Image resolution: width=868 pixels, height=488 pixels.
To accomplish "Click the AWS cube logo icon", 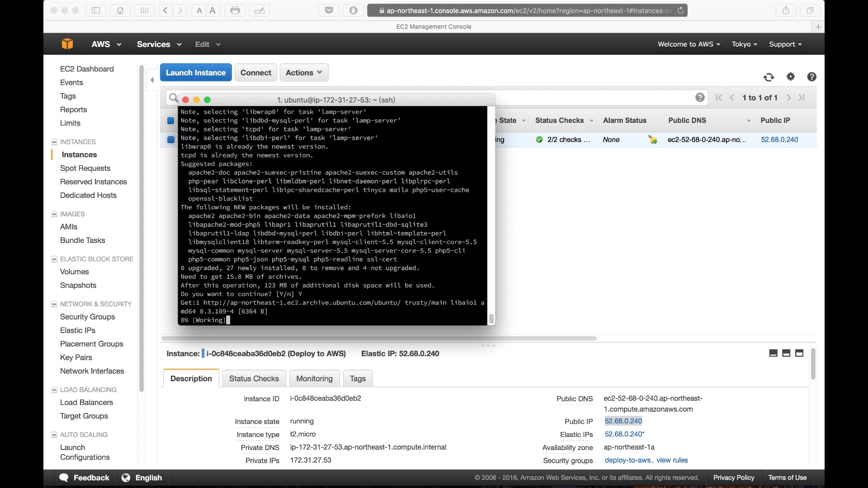I will (67, 44).
